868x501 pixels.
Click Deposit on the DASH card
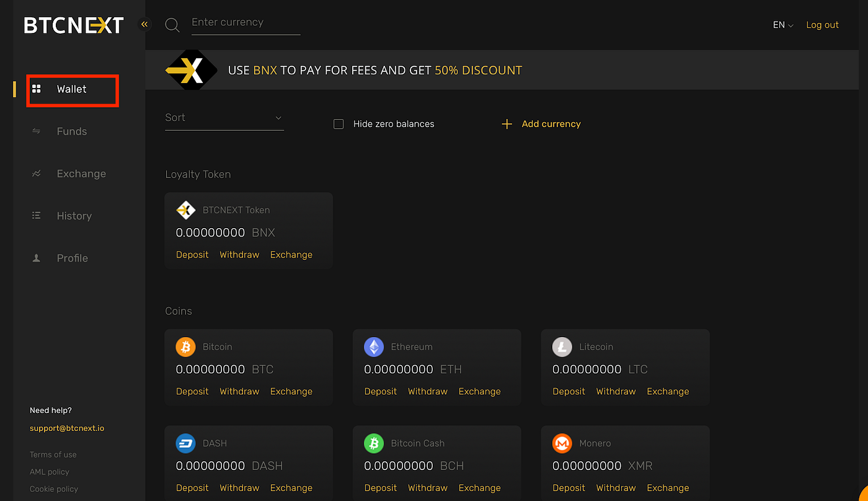[192, 488]
